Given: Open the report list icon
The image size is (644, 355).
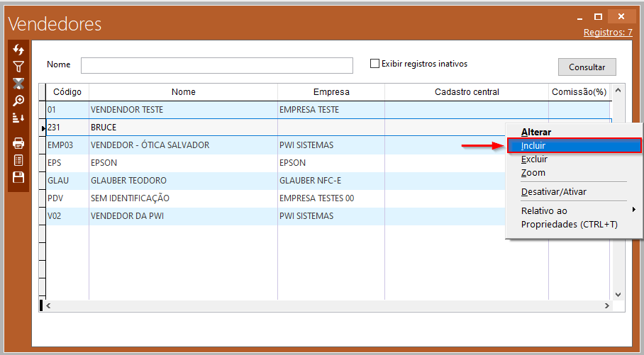Looking at the screenshot, I should click(x=18, y=160).
